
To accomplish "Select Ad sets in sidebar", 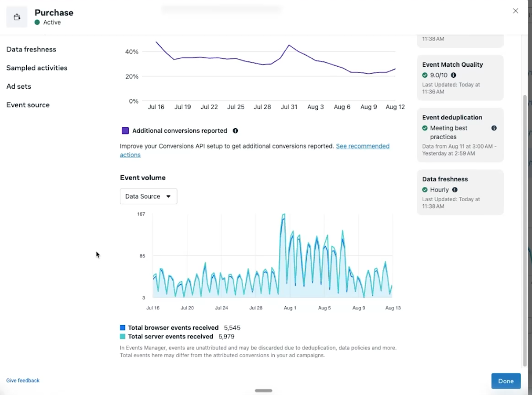I will [x=19, y=86].
